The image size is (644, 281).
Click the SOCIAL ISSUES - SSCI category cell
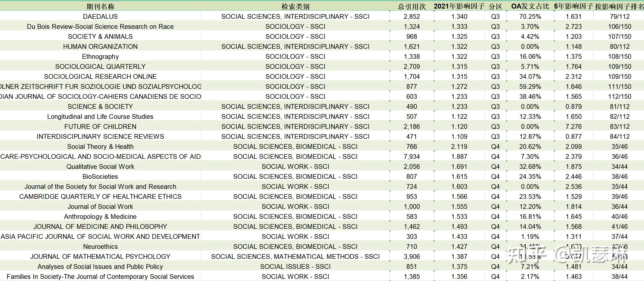coord(295,266)
